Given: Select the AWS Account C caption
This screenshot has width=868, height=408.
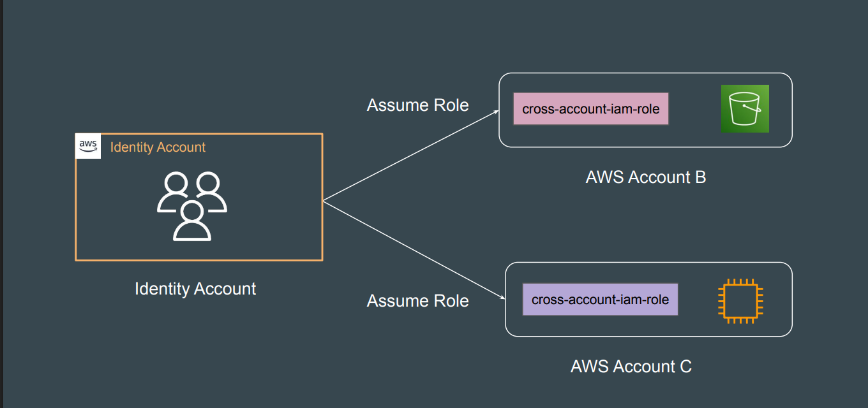Looking at the screenshot, I should [631, 367].
